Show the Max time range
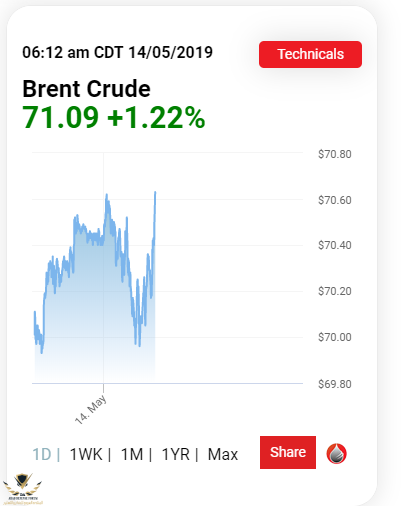Image resolution: width=401 pixels, height=506 pixels. coord(223,454)
